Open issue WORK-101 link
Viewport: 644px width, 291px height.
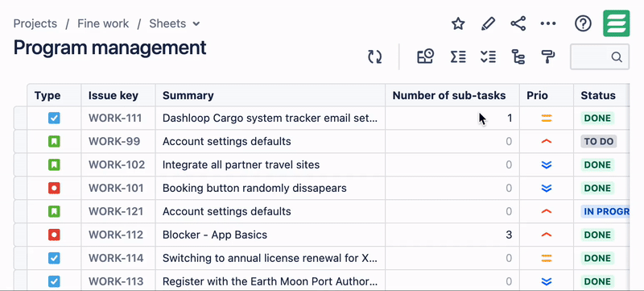pos(116,189)
